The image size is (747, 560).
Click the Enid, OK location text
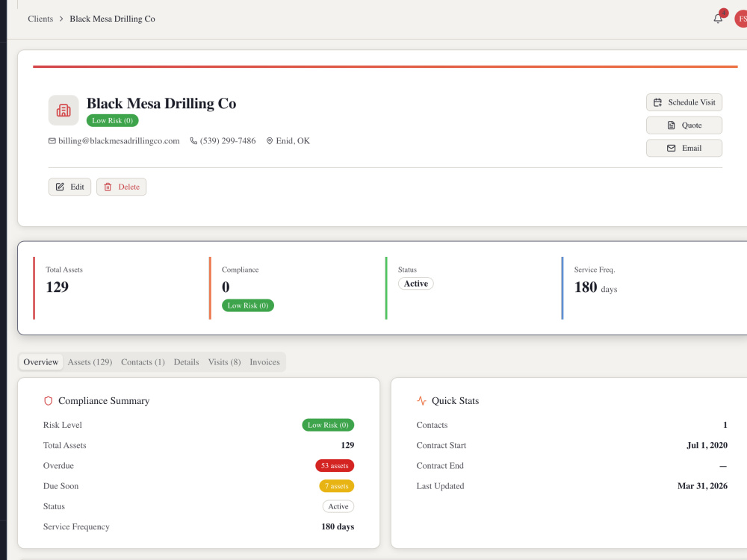click(293, 141)
